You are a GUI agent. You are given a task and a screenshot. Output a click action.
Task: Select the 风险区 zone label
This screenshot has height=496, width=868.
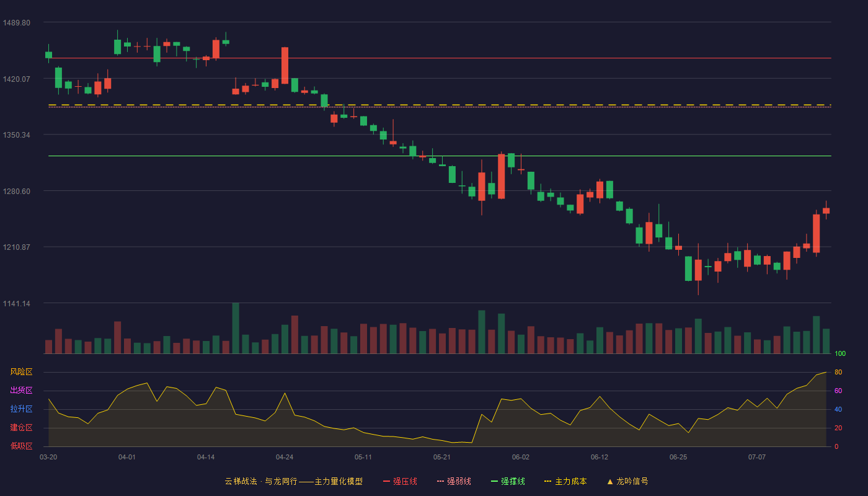point(21,372)
